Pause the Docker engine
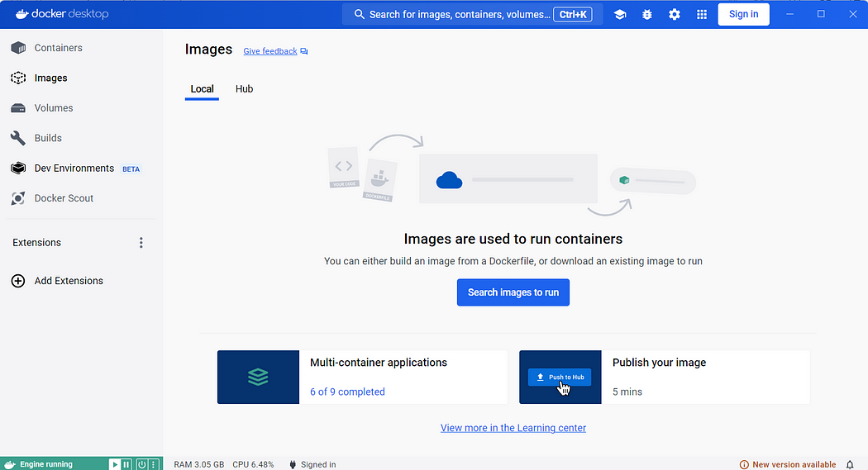This screenshot has height=470, width=868. [126, 464]
